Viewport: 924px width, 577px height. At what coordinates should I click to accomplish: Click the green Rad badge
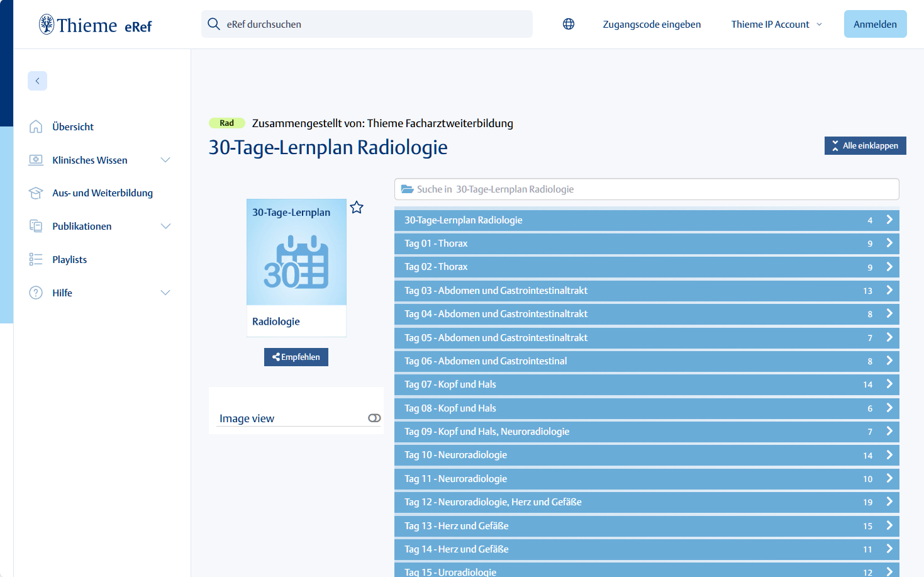point(227,123)
